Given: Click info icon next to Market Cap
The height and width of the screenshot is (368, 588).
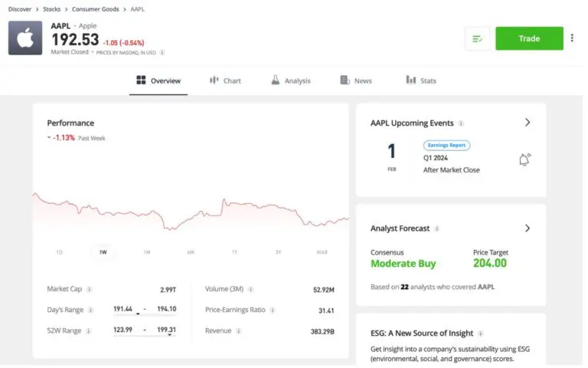Looking at the screenshot, I should 90,290.
